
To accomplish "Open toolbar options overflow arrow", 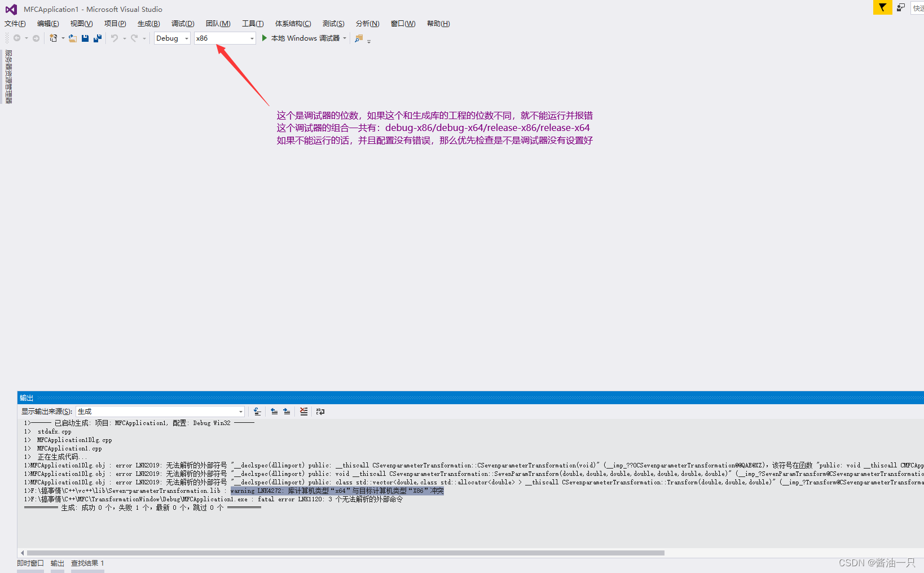I will (x=369, y=41).
